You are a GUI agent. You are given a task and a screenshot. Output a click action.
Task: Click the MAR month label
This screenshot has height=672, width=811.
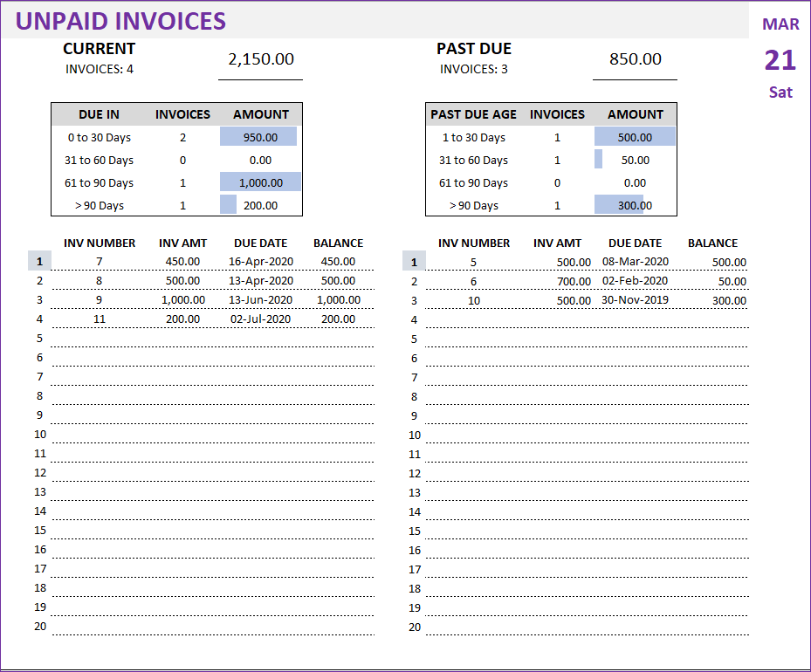tap(780, 24)
